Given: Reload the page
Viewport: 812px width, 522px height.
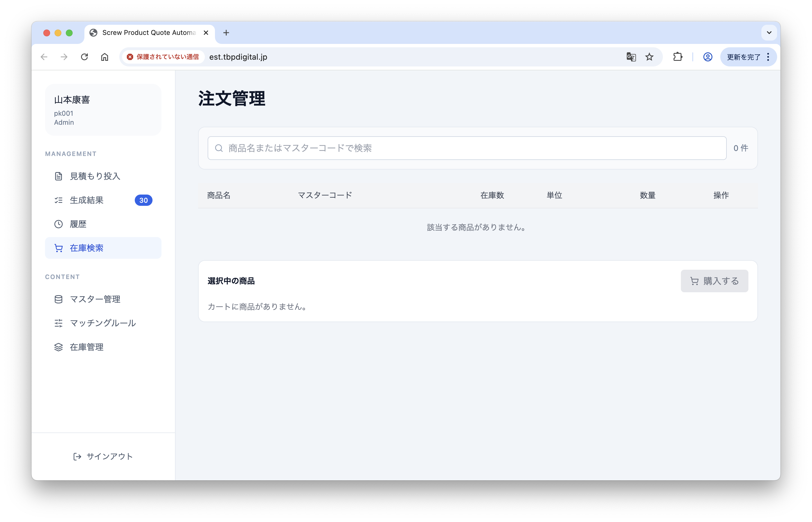Looking at the screenshot, I should point(84,57).
